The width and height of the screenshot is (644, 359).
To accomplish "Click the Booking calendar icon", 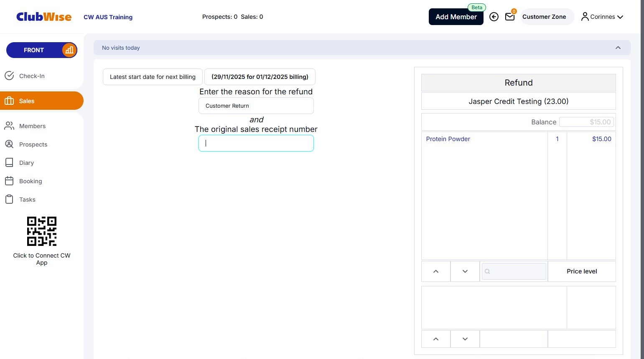I will pyautogui.click(x=9, y=181).
